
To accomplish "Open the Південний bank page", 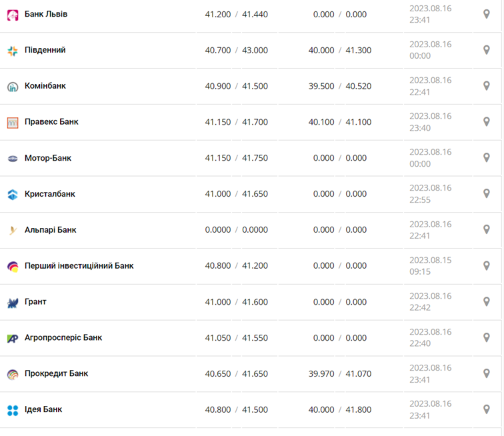I will [45, 50].
